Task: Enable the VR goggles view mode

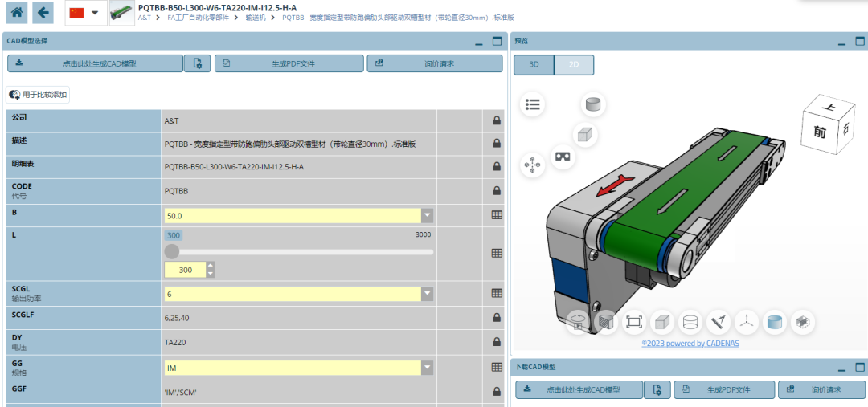Action: [x=563, y=157]
